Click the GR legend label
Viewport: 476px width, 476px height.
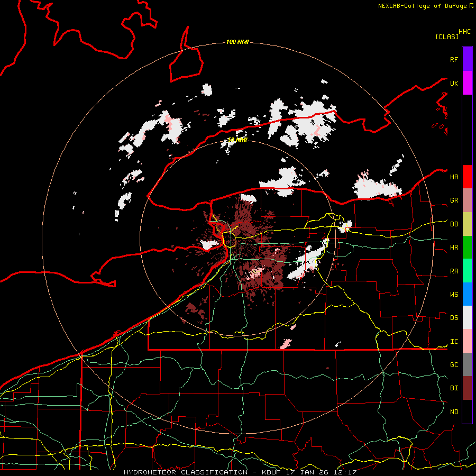click(454, 200)
